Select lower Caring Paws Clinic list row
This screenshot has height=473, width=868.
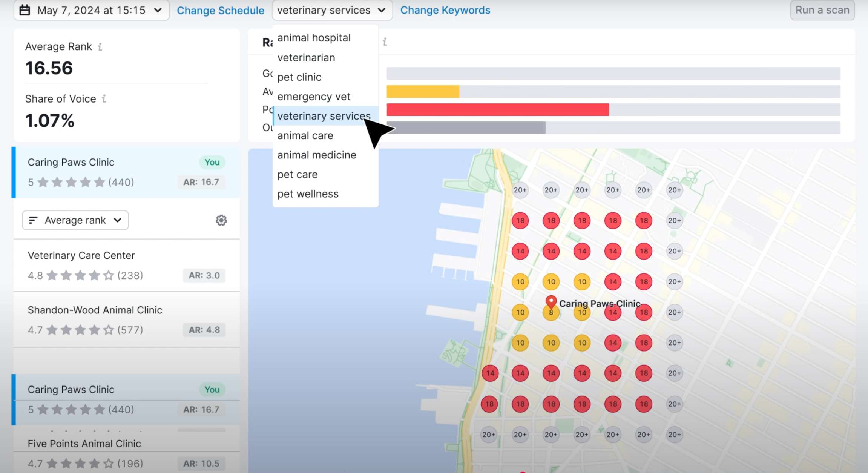coord(126,399)
